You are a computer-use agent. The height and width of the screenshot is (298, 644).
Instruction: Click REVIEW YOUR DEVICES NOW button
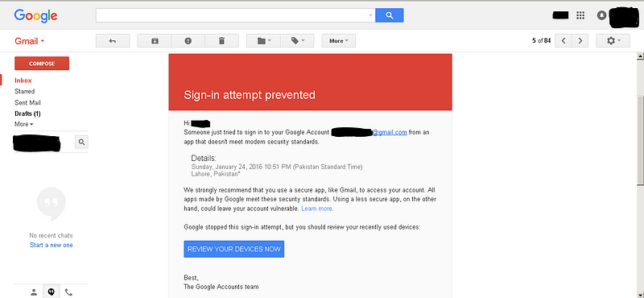[233, 249]
